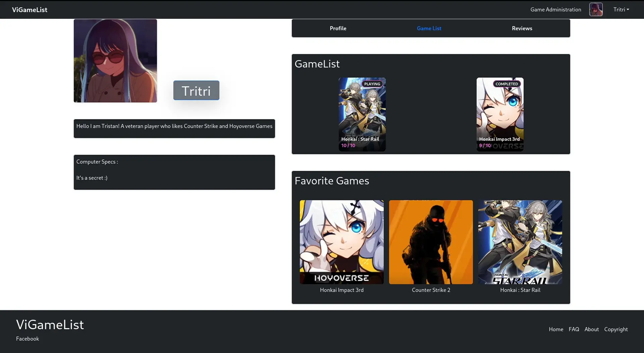Viewport: 644px width, 353px height.
Task: Open the Copyright footer link
Action: [x=616, y=330]
